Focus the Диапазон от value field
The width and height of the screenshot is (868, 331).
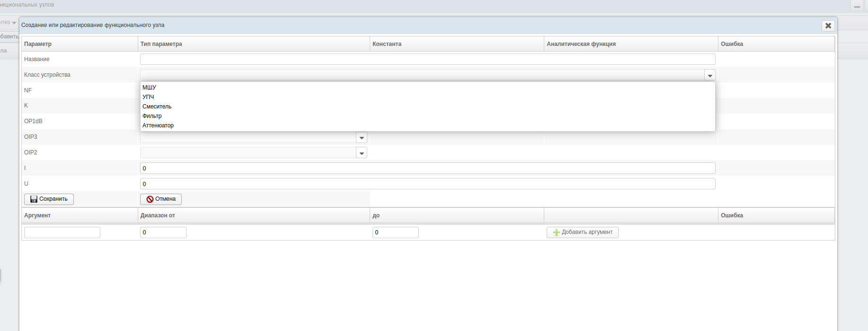[x=163, y=233]
